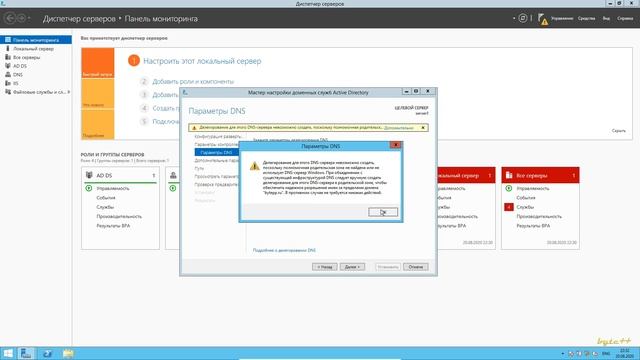Open the Подробнее о делегировании DNS link
This screenshot has width=640, height=360.
coord(284,250)
